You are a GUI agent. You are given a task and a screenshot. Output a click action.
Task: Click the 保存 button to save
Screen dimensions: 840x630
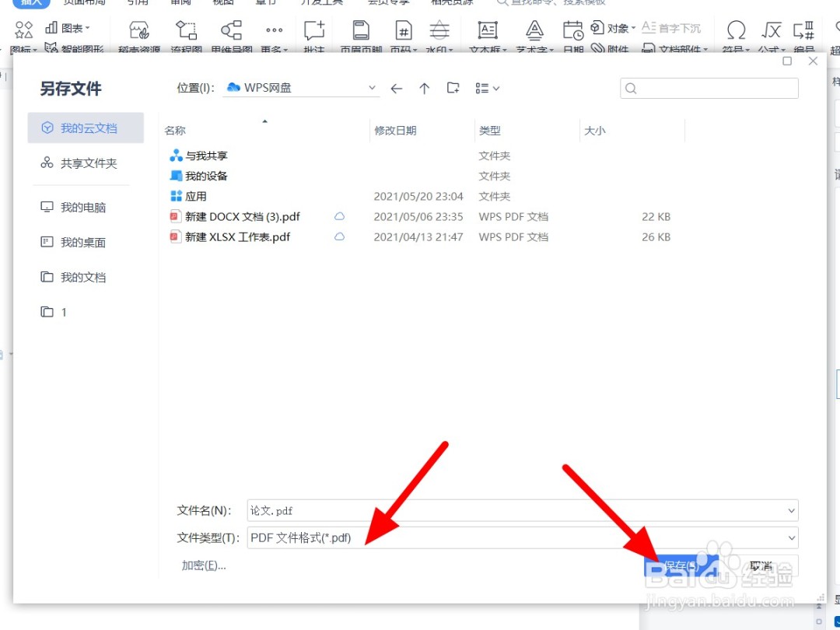click(x=681, y=565)
